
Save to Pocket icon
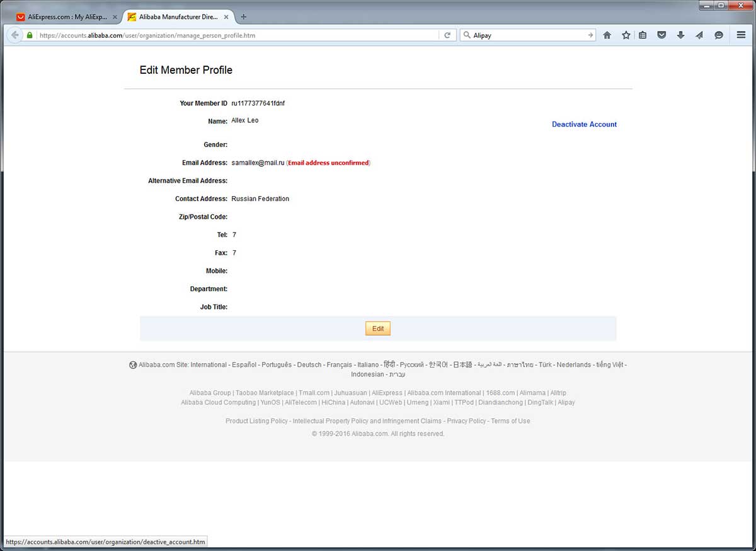point(661,35)
